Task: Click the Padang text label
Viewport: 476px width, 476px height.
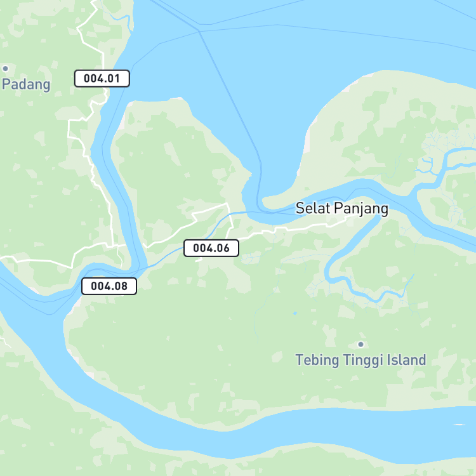Action: 26,84
